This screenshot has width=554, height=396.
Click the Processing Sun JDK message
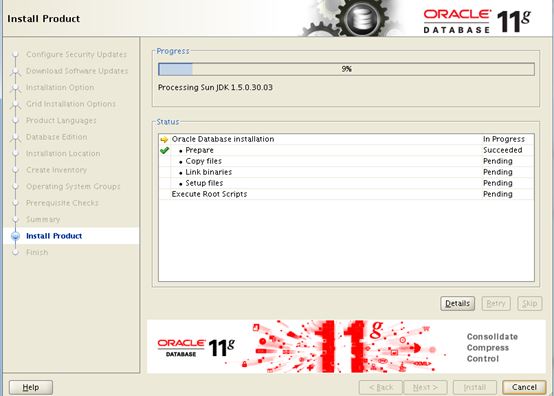pos(215,87)
